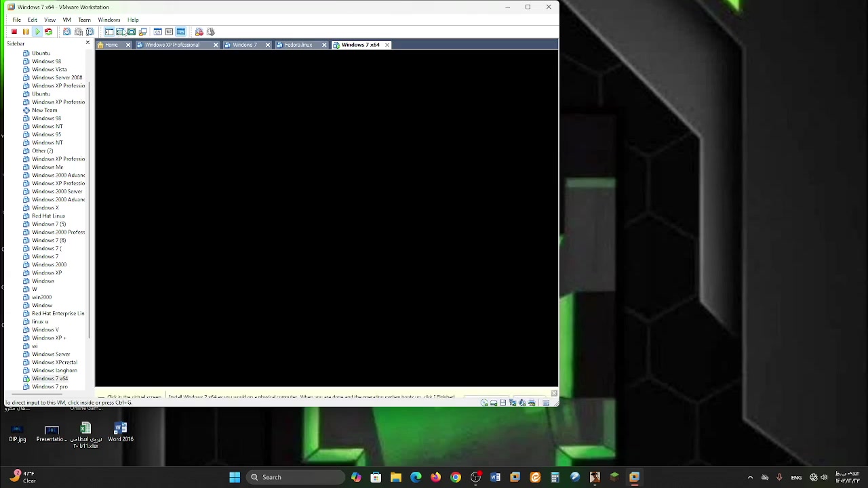The height and width of the screenshot is (488, 868).
Task: Click the Quick Switch mode toolbar icon
Action: click(120, 32)
